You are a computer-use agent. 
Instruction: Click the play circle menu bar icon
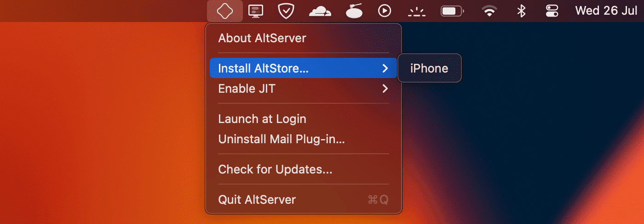[x=384, y=11]
